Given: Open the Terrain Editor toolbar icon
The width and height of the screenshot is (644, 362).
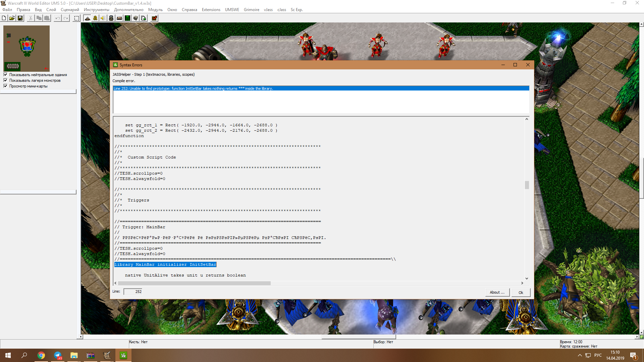Looking at the screenshot, I should point(87,18).
